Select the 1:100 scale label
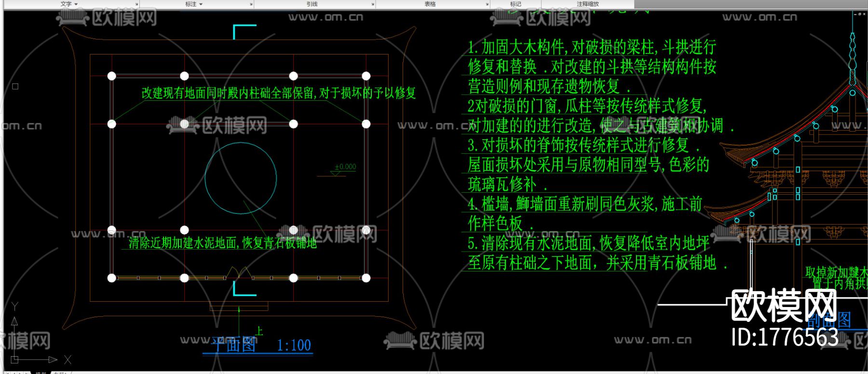The width and height of the screenshot is (868, 374). (x=294, y=345)
